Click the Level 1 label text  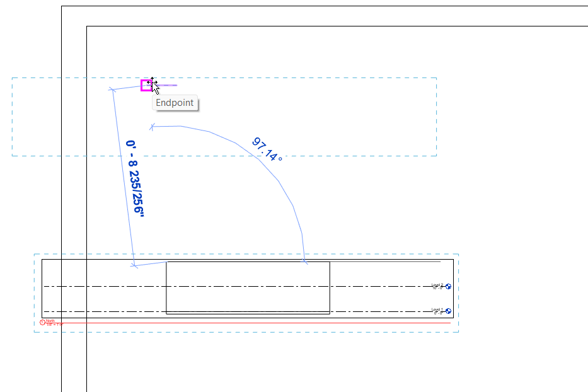[437, 309]
